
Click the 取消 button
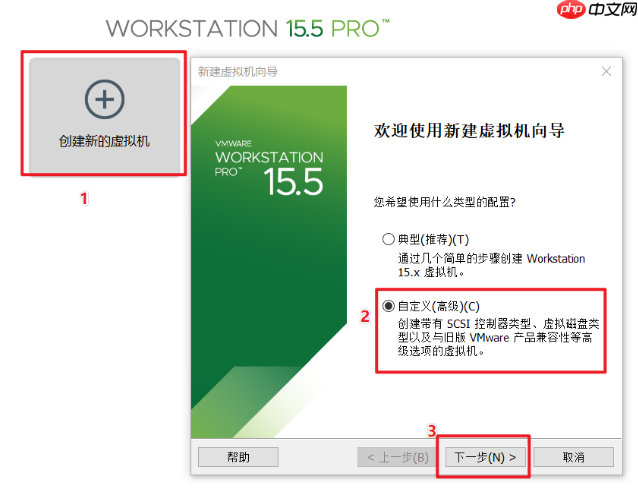click(573, 457)
